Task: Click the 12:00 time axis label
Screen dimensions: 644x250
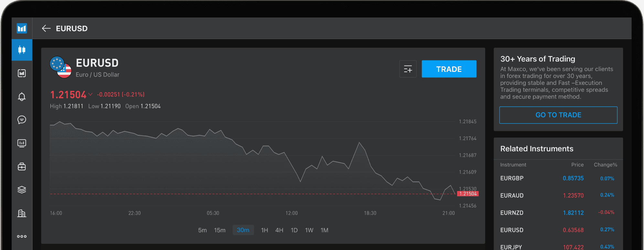Action: (x=292, y=213)
